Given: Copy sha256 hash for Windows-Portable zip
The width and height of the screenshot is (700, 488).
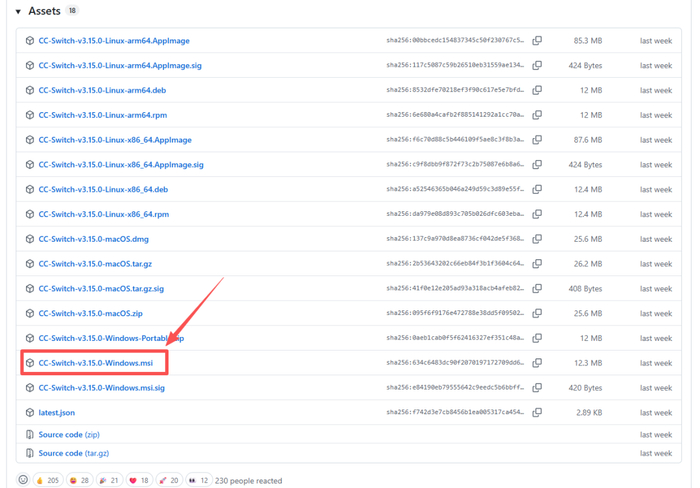Looking at the screenshot, I should [x=537, y=338].
